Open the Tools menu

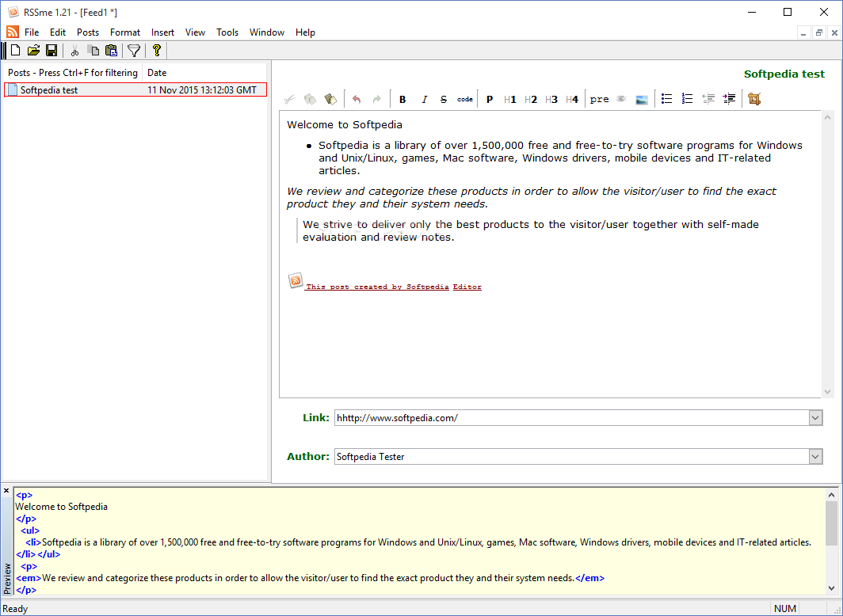pyautogui.click(x=227, y=32)
